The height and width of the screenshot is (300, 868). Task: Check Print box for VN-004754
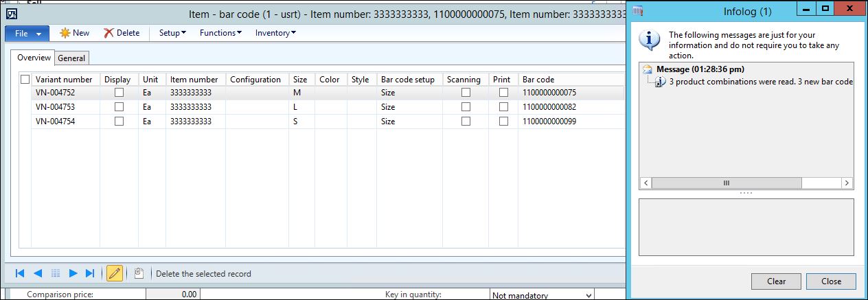pyautogui.click(x=503, y=122)
